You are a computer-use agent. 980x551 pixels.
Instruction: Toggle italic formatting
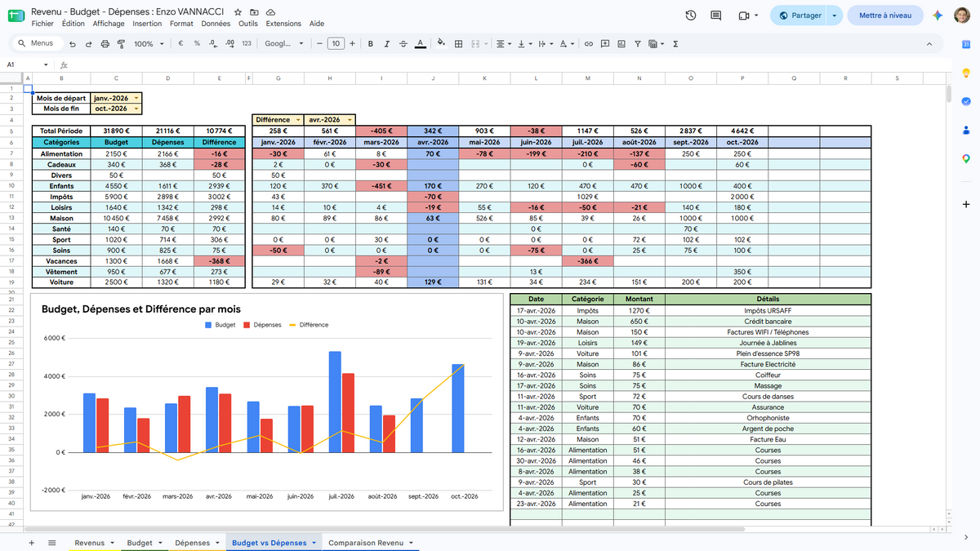tap(387, 44)
